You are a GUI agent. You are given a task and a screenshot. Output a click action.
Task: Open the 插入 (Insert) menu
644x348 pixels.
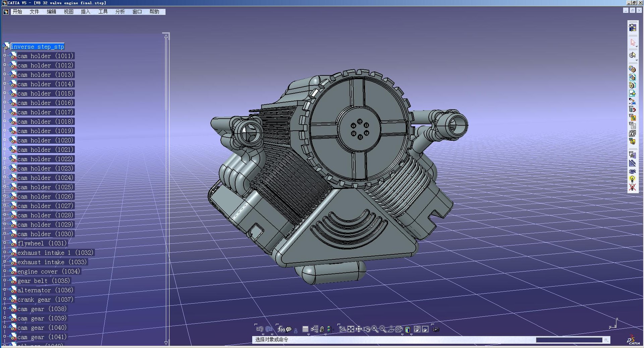pyautogui.click(x=86, y=12)
